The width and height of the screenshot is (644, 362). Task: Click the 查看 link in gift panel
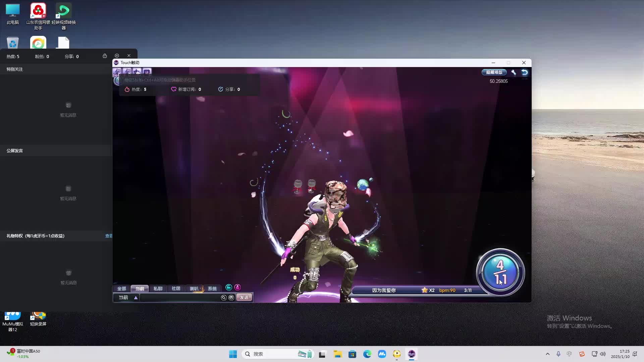(x=109, y=236)
